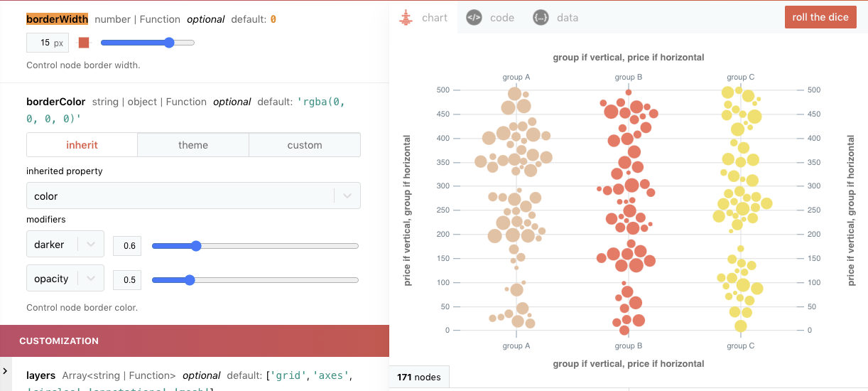Click the 'Control node border width.' description

coord(83,65)
